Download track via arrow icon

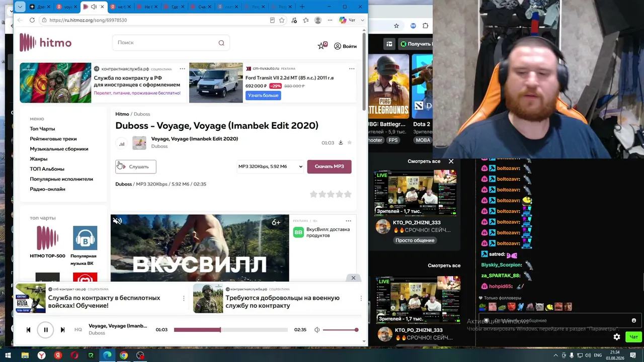pyautogui.click(x=341, y=142)
